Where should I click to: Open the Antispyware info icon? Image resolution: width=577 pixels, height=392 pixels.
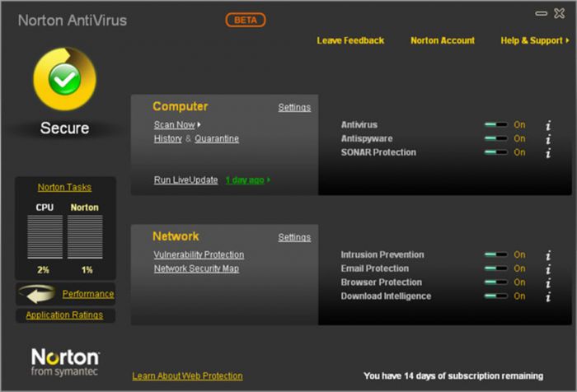548,139
